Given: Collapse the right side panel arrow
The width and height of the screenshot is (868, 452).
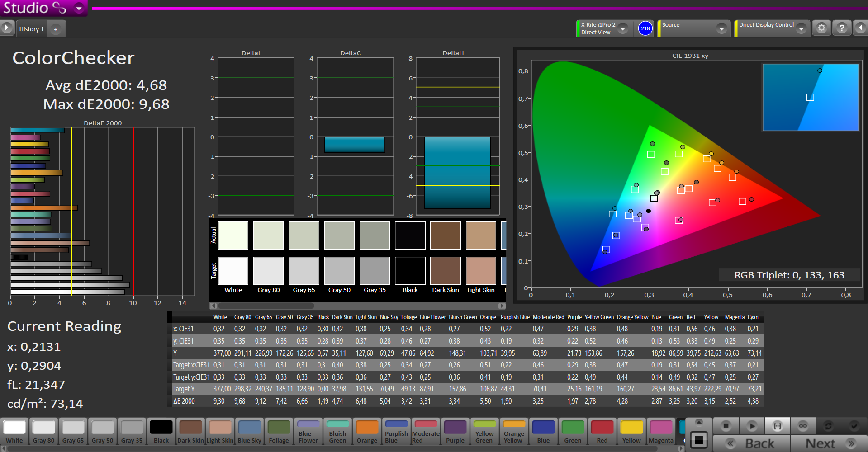Looking at the screenshot, I should [x=860, y=28].
